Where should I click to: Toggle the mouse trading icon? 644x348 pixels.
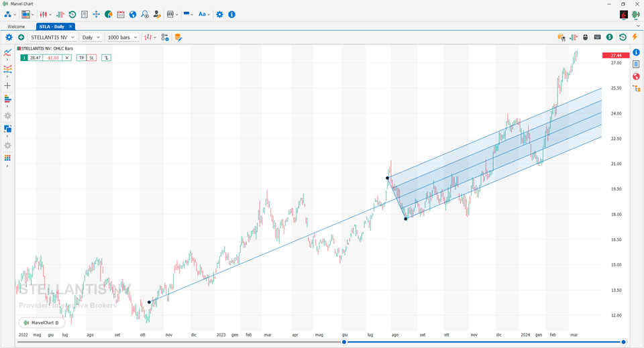click(585, 38)
